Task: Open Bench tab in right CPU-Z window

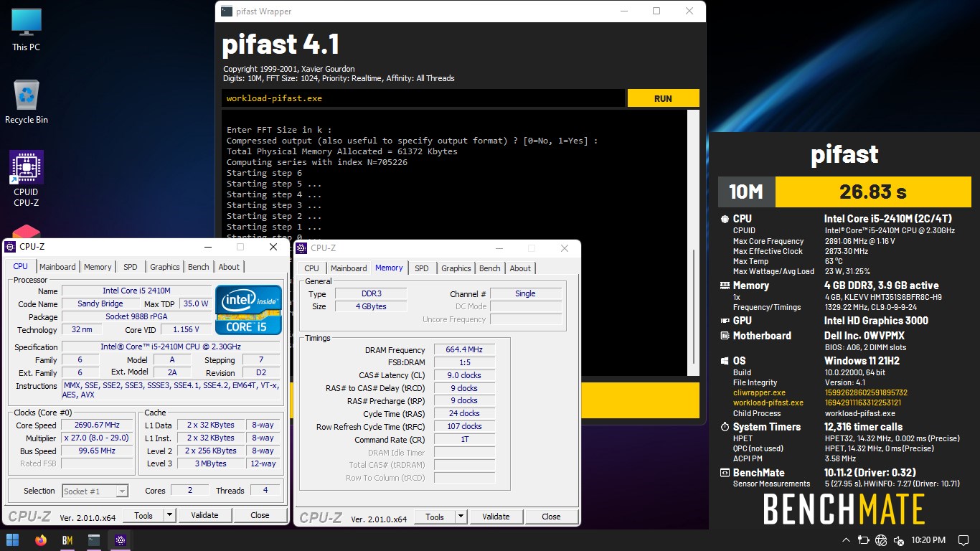Action: pyautogui.click(x=490, y=268)
